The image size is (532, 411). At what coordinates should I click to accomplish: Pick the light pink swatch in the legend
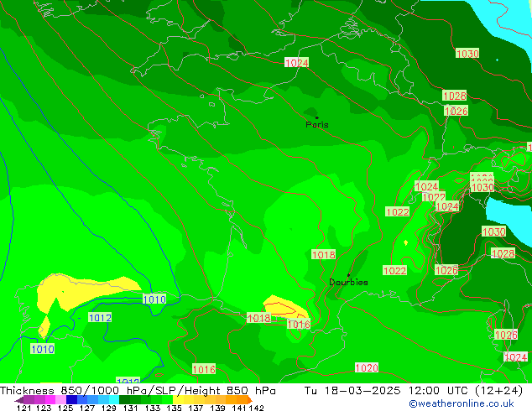tap(60, 399)
